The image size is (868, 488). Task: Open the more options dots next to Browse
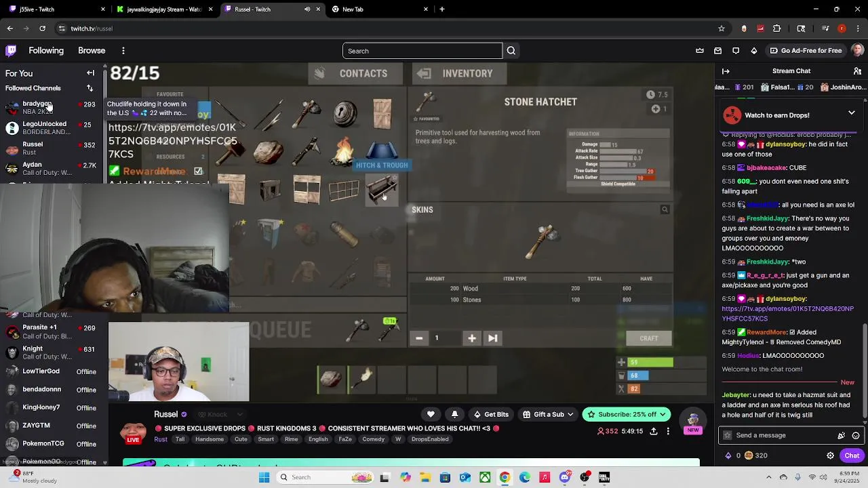pos(123,51)
